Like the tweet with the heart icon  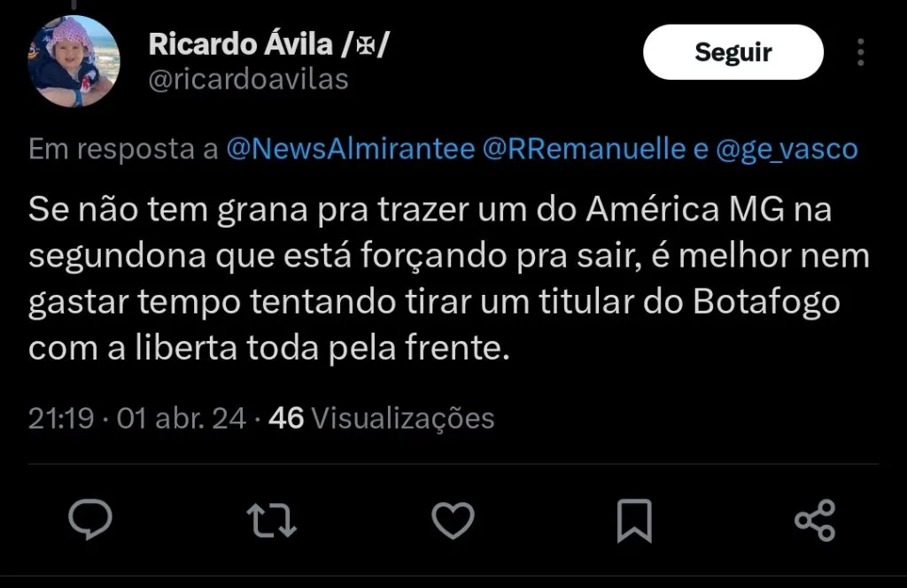453,519
